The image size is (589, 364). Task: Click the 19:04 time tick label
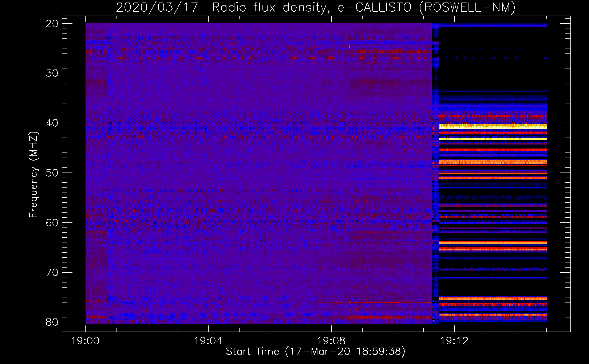click(x=208, y=341)
